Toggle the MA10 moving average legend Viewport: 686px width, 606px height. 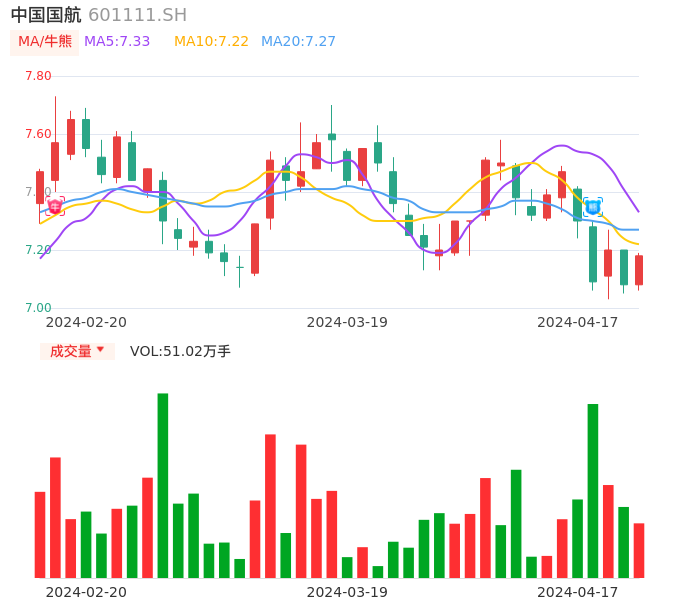click(x=211, y=42)
